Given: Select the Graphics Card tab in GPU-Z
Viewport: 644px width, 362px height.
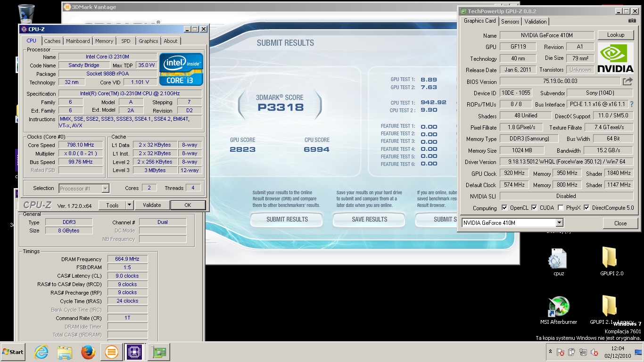Looking at the screenshot, I should point(479,21).
